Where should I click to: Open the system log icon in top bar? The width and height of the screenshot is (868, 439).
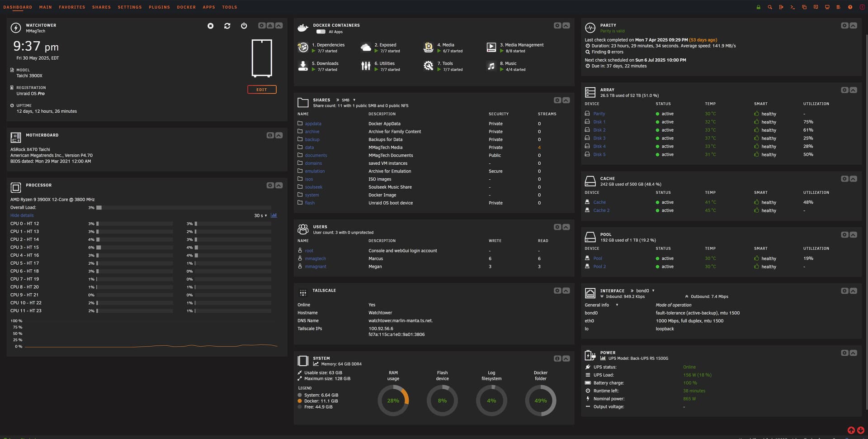pyautogui.click(x=839, y=7)
